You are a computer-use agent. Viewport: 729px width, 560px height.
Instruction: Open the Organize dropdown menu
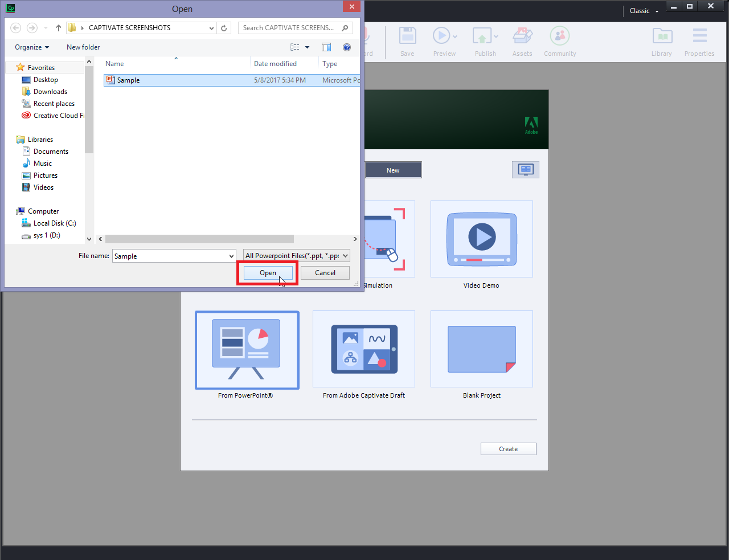[x=32, y=47]
